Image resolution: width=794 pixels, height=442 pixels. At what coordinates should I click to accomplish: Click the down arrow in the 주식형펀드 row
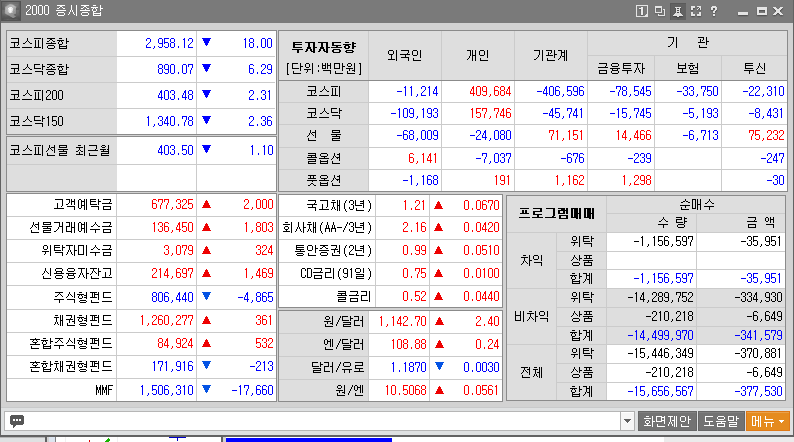pyautogui.click(x=206, y=296)
